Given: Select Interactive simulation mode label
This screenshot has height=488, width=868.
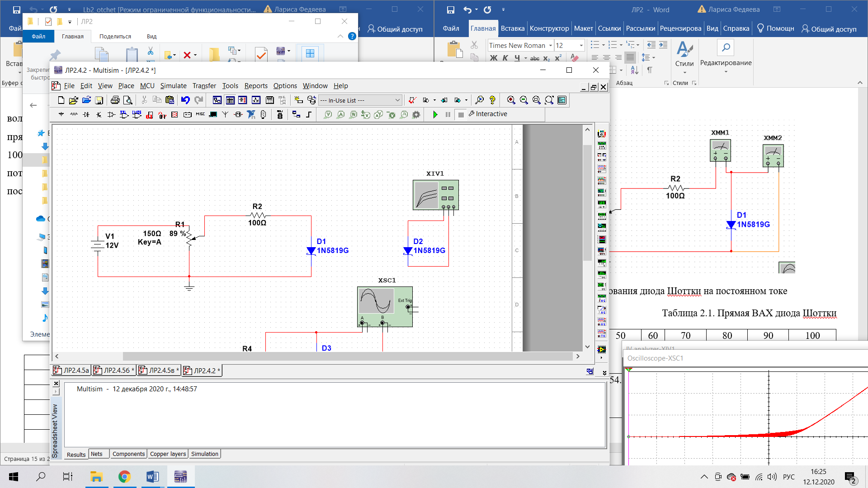Looking at the screenshot, I should (491, 114).
